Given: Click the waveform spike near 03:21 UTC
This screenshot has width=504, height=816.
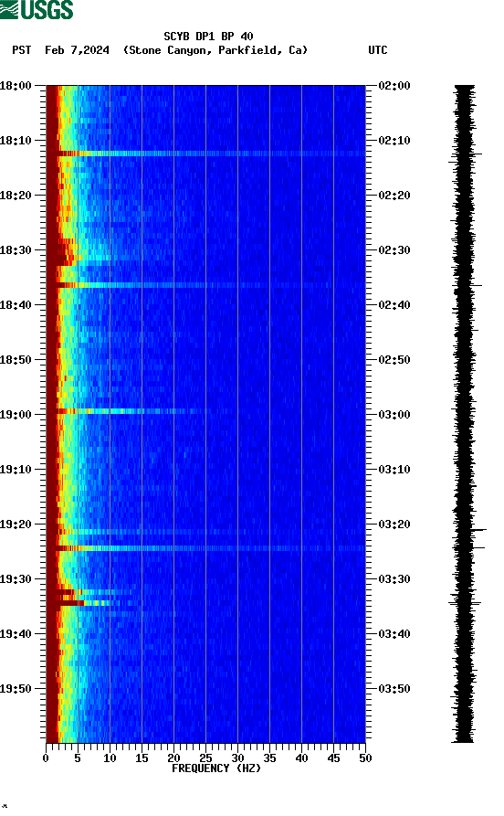Looking at the screenshot, I should tap(479, 530).
